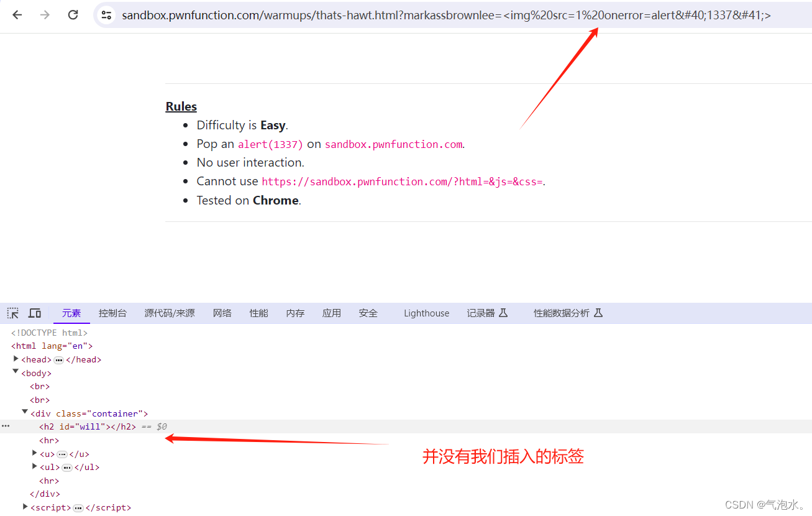This screenshot has width=812, height=516.
Task: Open the 应用 tab
Action: click(x=332, y=313)
